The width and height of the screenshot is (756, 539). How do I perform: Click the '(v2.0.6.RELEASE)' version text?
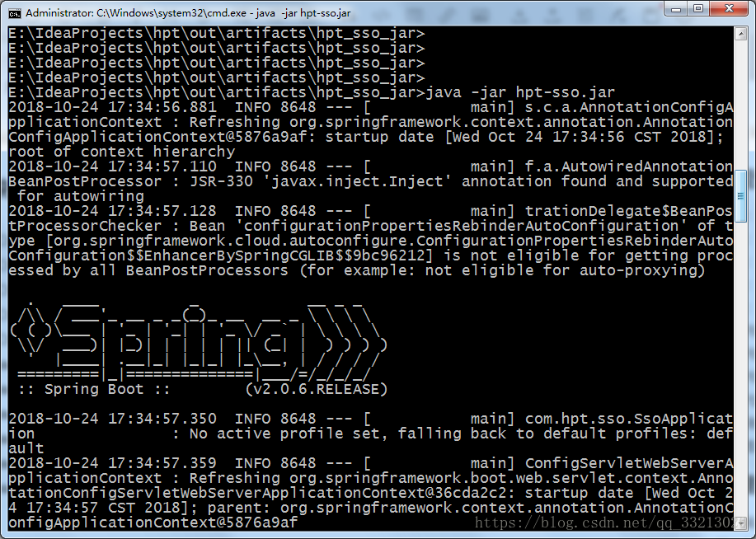click(317, 389)
